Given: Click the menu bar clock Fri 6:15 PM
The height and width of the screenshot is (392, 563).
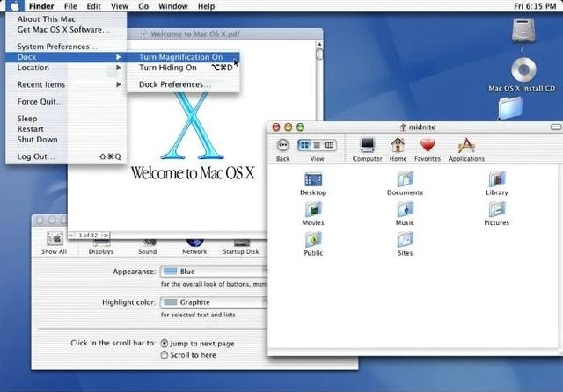Looking at the screenshot, I should click(x=535, y=6).
